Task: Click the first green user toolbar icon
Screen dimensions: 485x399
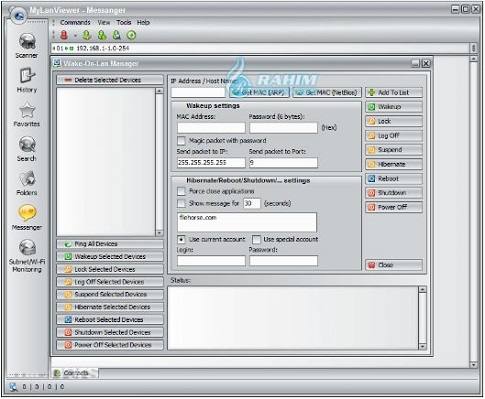Action: pyautogui.click(x=87, y=35)
